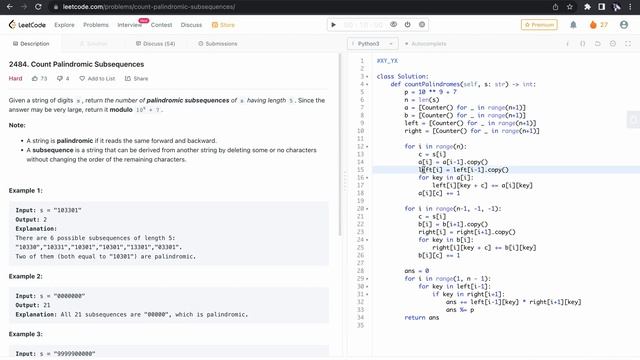640x360 pixels.
Task: Open the code editor settings icon
Action: tap(613, 44)
